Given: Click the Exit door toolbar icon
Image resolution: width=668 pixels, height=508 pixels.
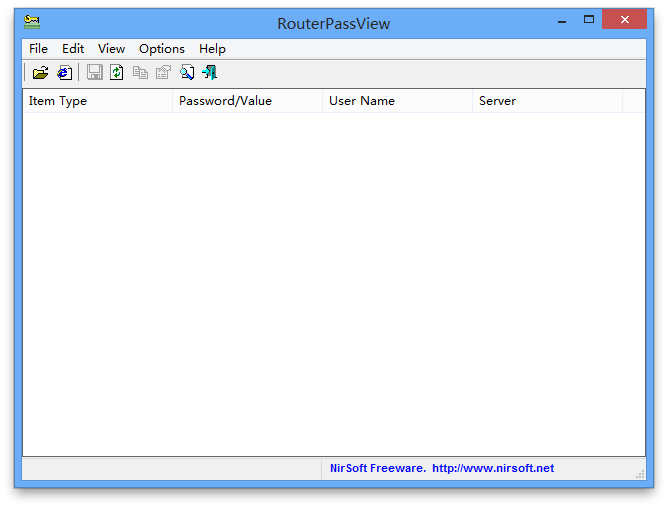Looking at the screenshot, I should tap(210, 72).
